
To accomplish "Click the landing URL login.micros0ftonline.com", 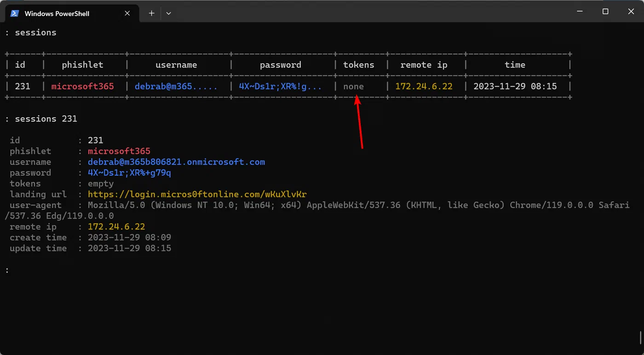I will click(x=197, y=195).
